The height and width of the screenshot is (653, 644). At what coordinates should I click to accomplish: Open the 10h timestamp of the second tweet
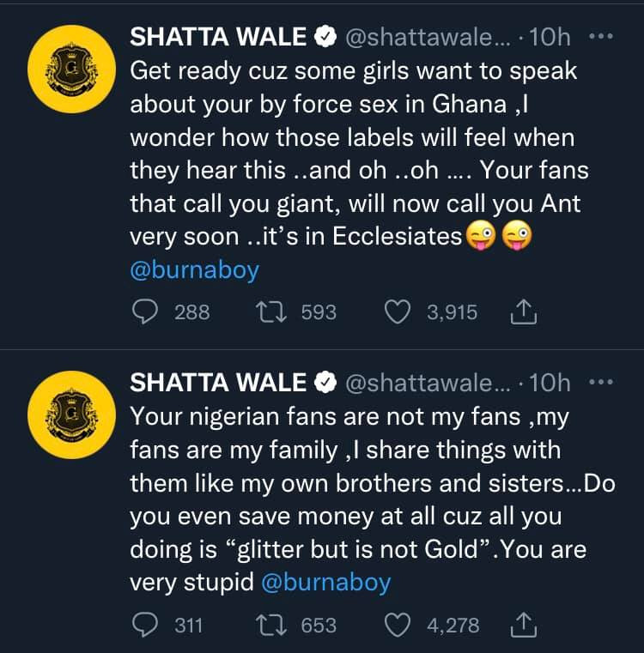550,383
